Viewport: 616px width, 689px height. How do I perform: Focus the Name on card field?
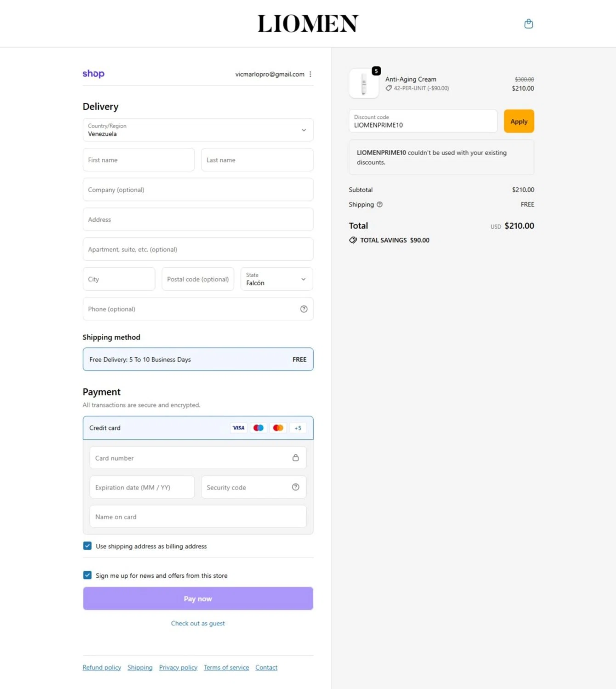(x=198, y=516)
